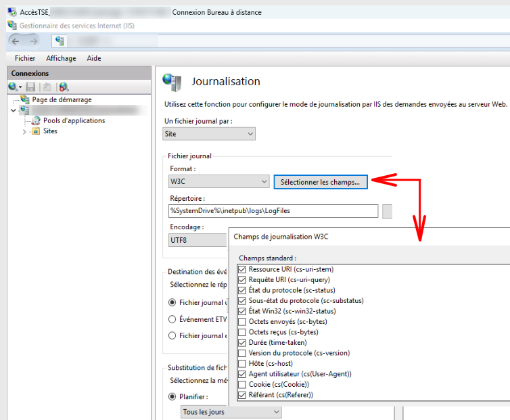Open the Fichier menu
The height and width of the screenshot is (420, 510).
[25, 58]
